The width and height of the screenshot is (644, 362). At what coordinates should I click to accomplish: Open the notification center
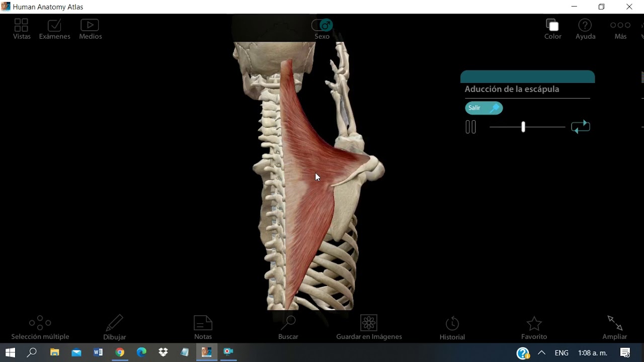coord(625,352)
